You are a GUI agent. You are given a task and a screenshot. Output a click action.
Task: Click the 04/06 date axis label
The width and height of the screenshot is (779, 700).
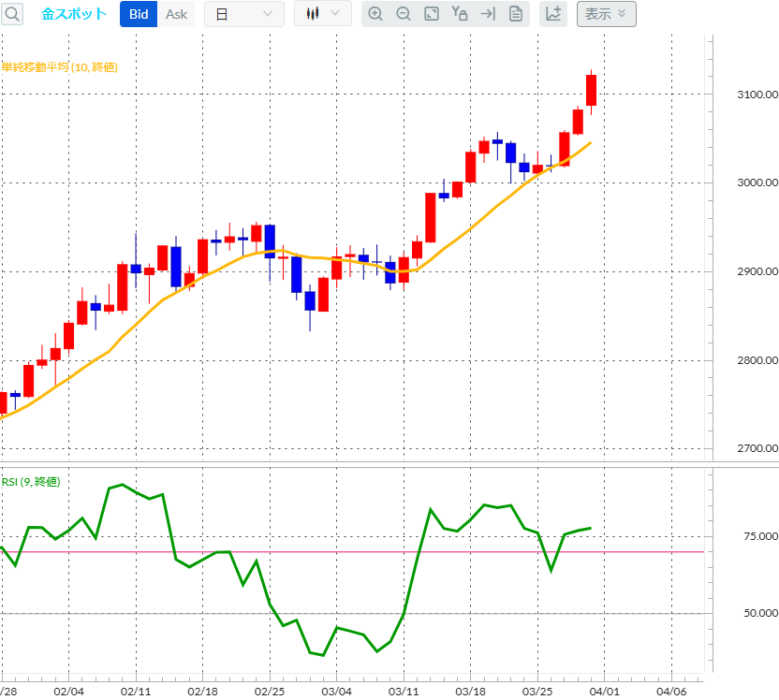coord(671,691)
